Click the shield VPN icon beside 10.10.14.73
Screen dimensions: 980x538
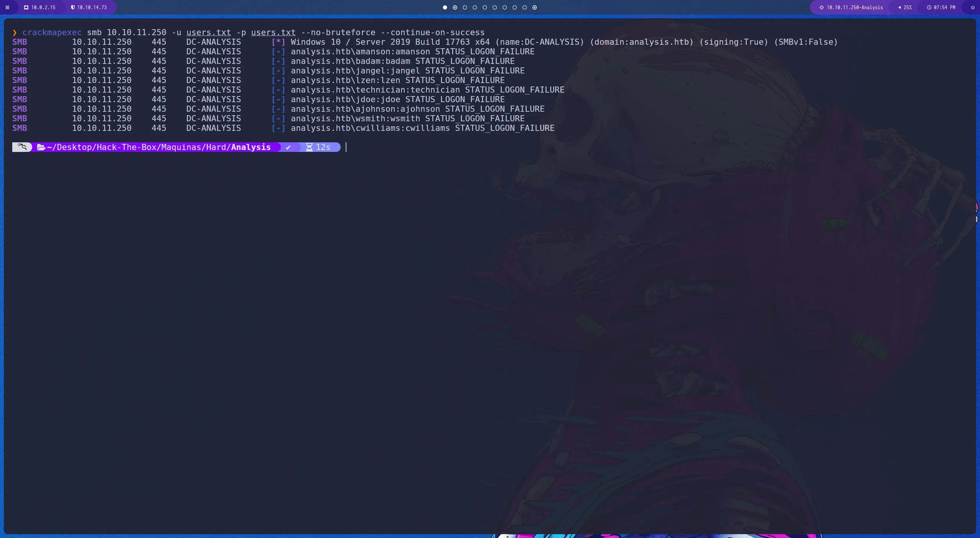(73, 7)
